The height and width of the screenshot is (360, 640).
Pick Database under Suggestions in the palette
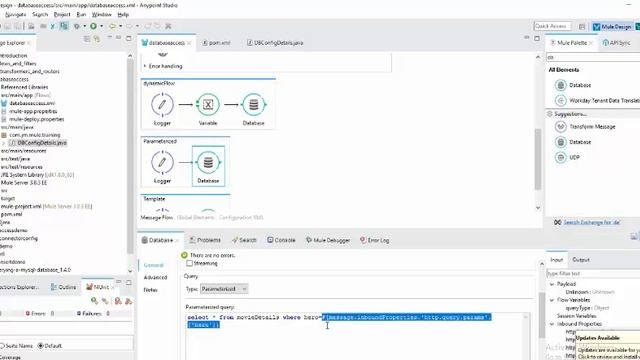tap(573, 142)
